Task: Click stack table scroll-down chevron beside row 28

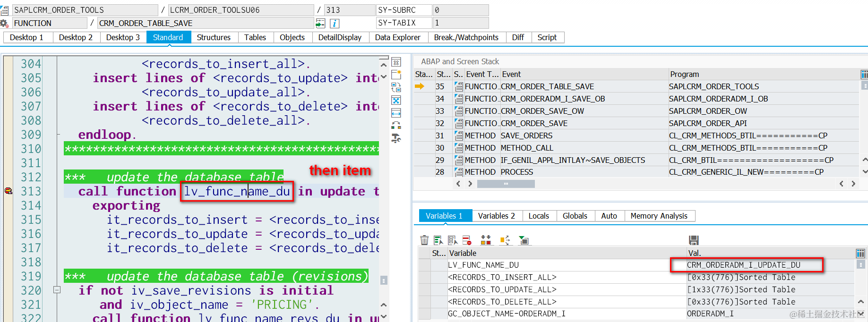Action: (865, 171)
